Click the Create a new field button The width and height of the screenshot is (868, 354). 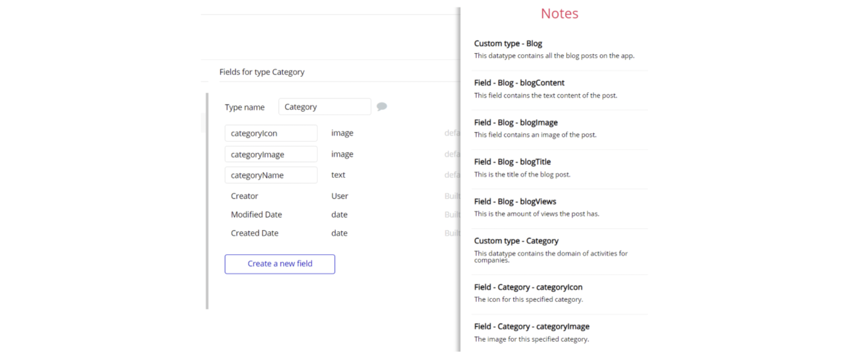(279, 264)
